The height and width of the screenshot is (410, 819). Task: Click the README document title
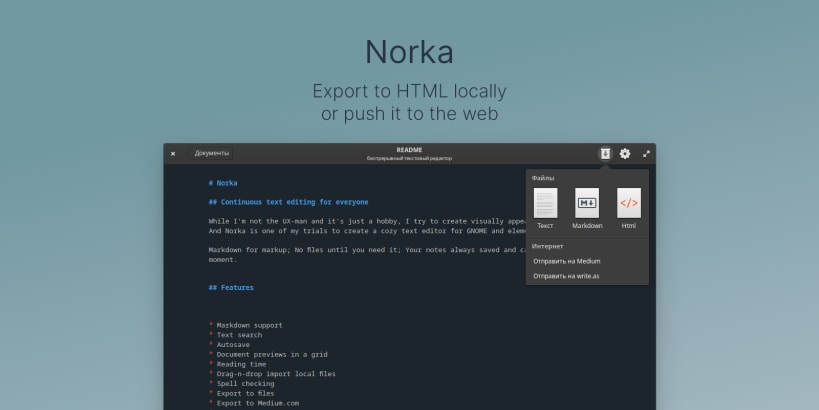[409, 150]
